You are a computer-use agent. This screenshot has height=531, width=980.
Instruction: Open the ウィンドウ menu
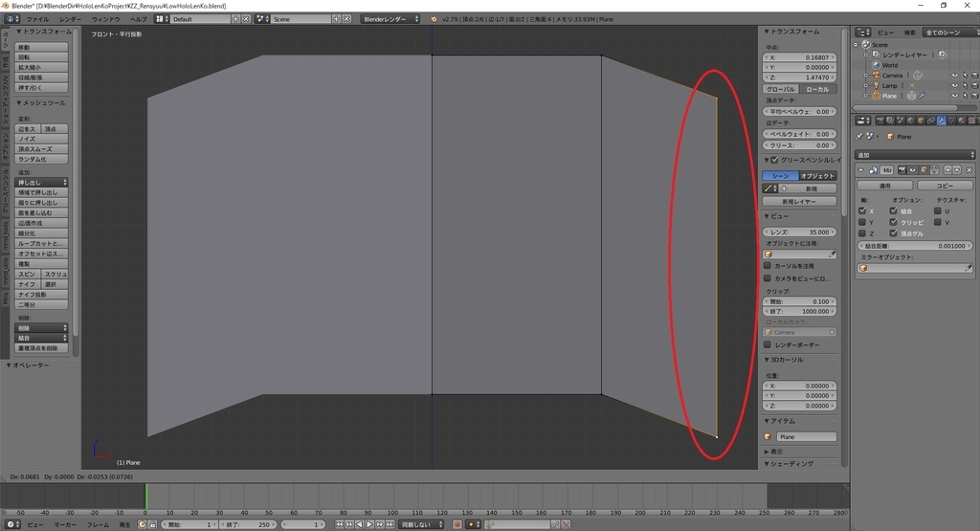[105, 19]
